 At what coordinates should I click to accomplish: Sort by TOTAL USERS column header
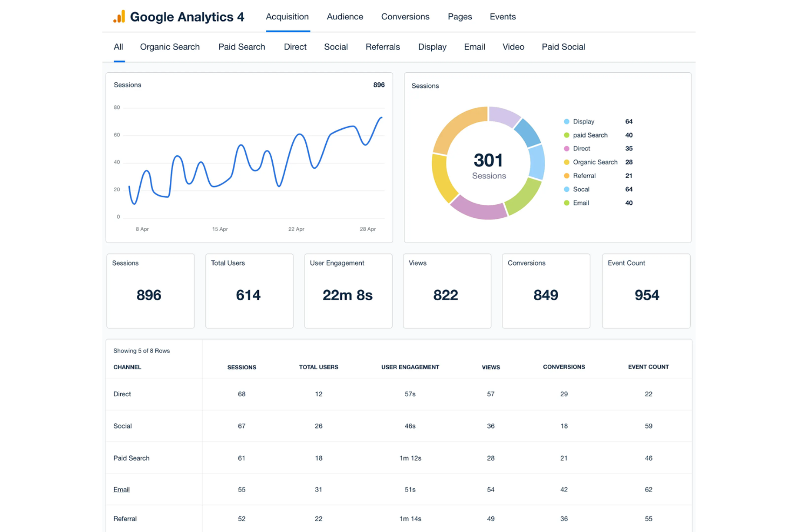pyautogui.click(x=319, y=367)
